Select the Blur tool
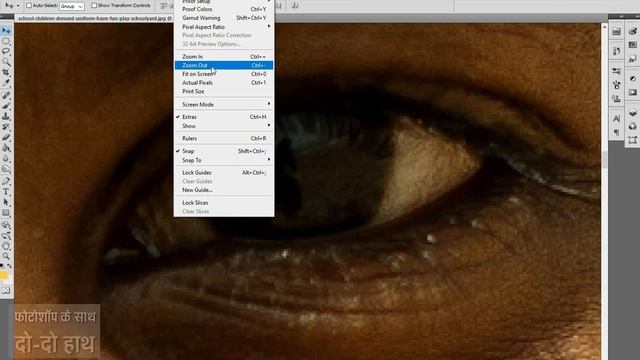The height and width of the screenshot is (360, 640). coord(6,158)
